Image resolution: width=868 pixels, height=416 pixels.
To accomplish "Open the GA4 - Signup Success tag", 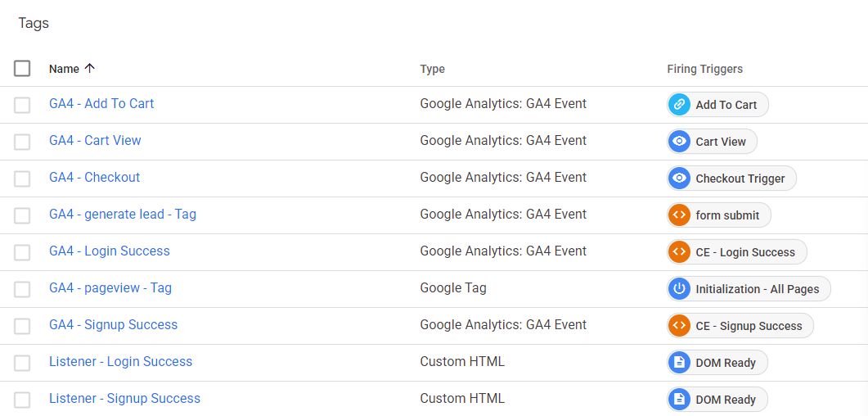I will pyautogui.click(x=114, y=324).
